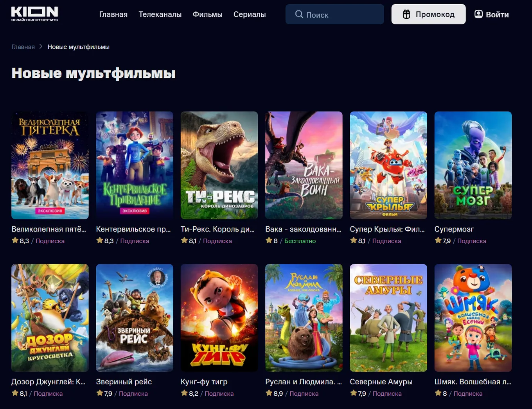Viewport: 532px width, 409px height.
Task: Open the Кунг-фу тигр poster
Action: point(219,318)
